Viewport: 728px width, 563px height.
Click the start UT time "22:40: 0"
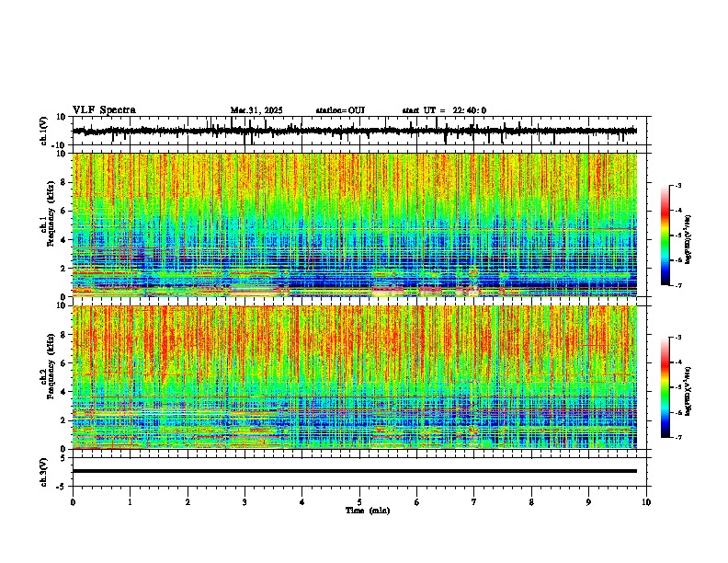[x=470, y=110]
